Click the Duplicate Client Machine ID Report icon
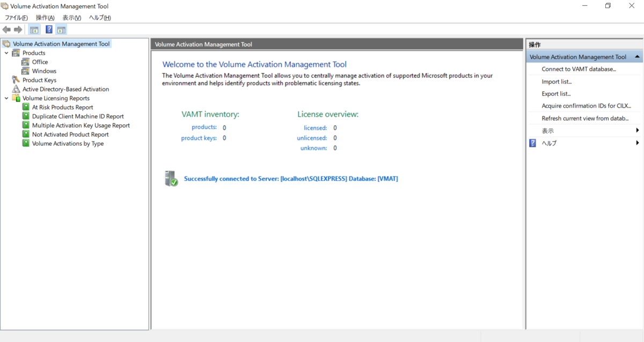644x342 pixels. (x=26, y=116)
